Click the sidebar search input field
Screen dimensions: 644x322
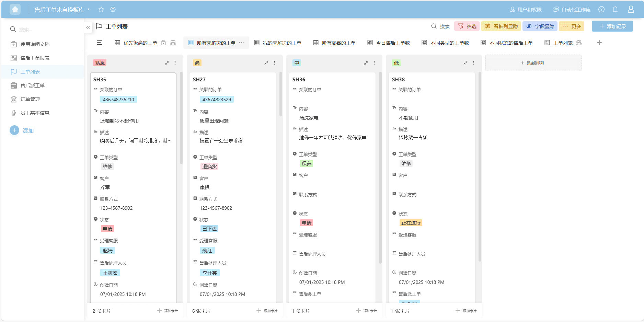click(45, 30)
